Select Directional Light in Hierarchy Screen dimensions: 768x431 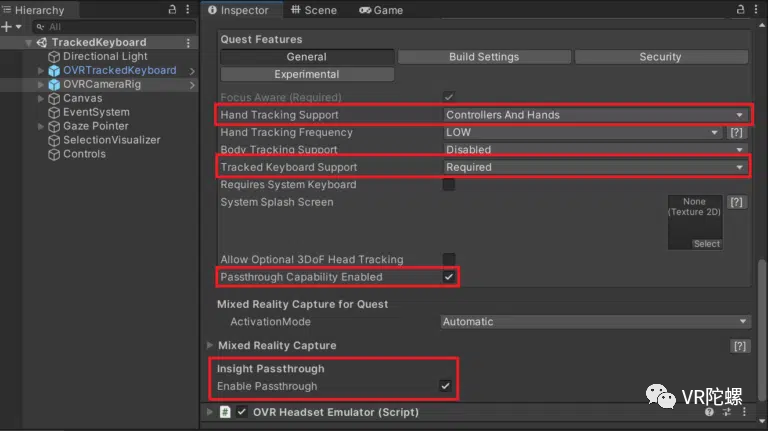(105, 56)
